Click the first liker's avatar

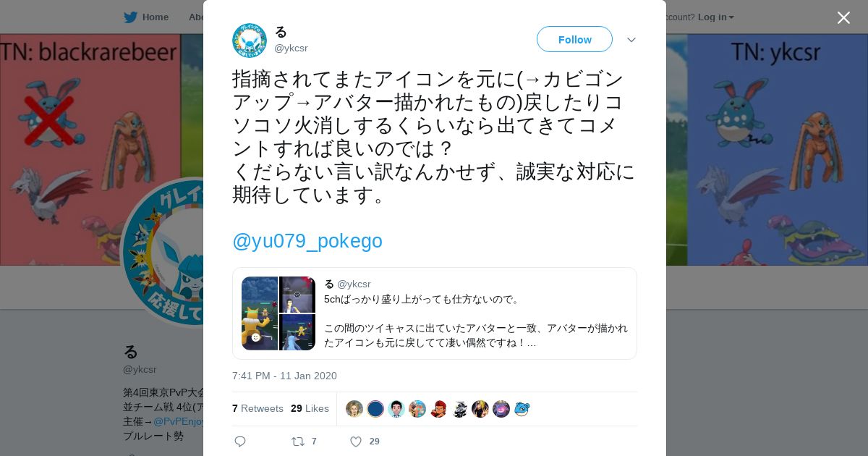click(x=354, y=409)
